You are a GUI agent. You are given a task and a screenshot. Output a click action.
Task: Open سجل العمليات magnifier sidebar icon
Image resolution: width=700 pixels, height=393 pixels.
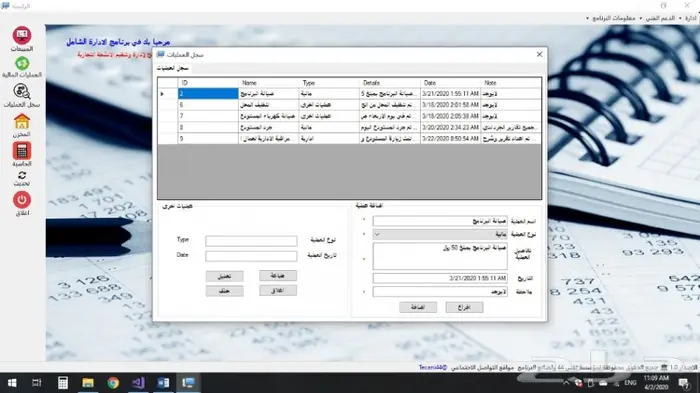point(21,92)
